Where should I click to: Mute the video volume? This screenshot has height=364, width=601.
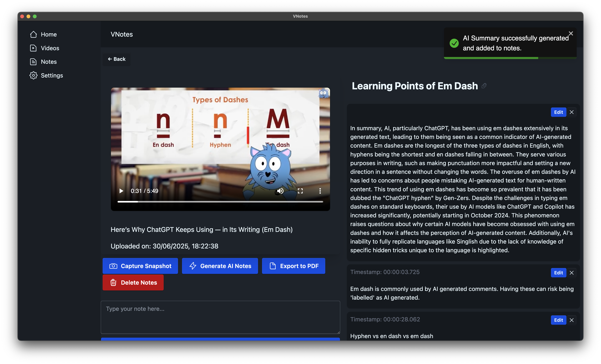[280, 191]
